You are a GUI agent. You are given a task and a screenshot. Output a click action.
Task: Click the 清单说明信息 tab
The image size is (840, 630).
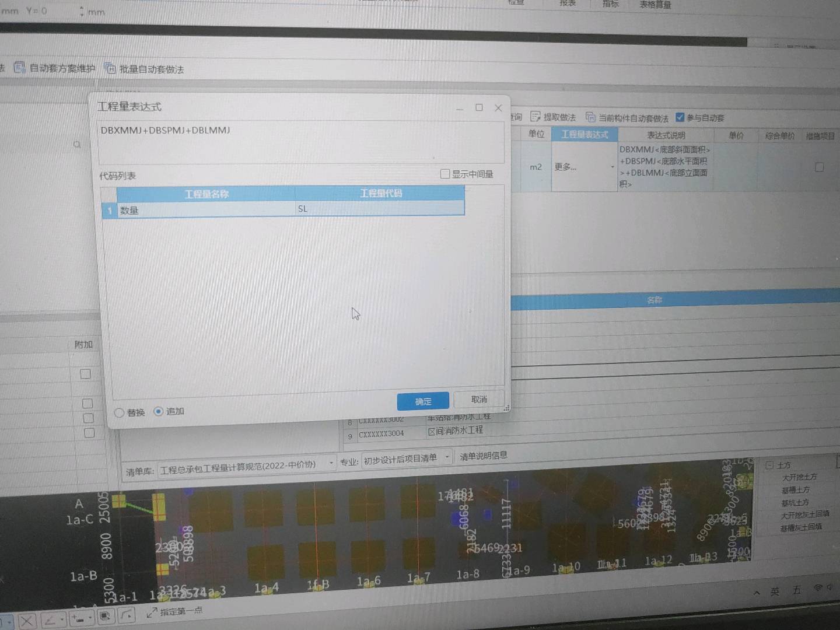(484, 456)
